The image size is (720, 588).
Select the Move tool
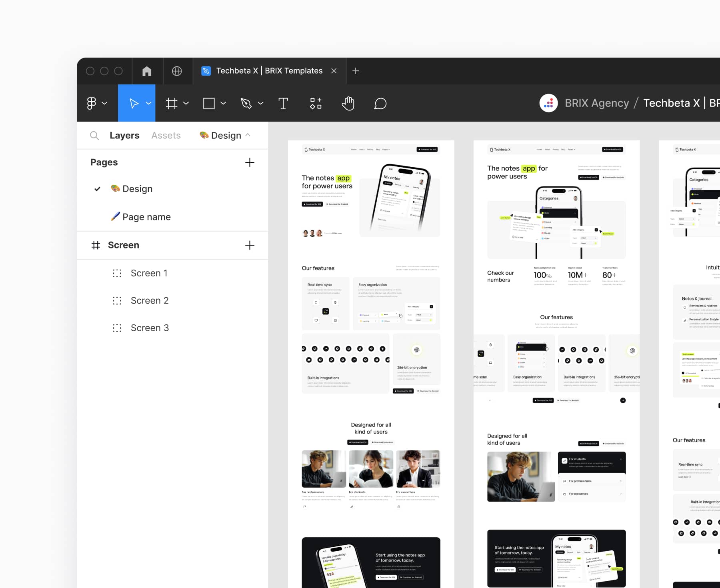pyautogui.click(x=134, y=103)
